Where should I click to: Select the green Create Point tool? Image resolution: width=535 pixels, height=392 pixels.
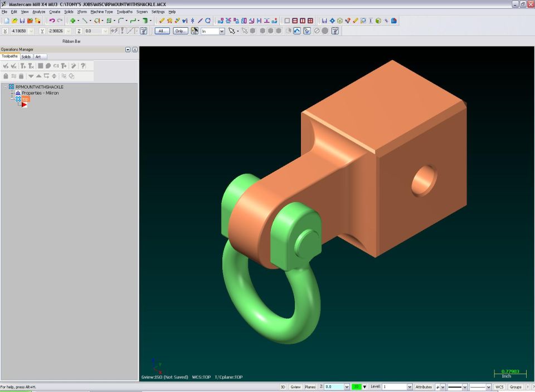[72, 21]
